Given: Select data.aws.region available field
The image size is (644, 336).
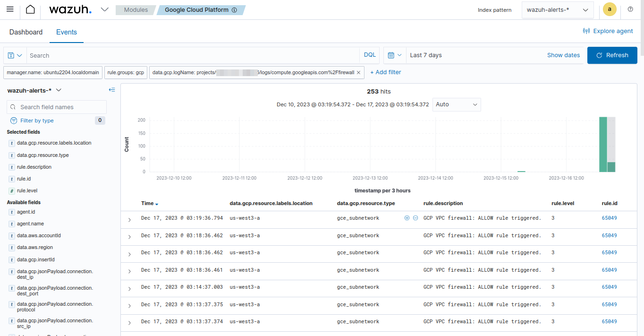Looking at the screenshot, I should pos(35,247).
